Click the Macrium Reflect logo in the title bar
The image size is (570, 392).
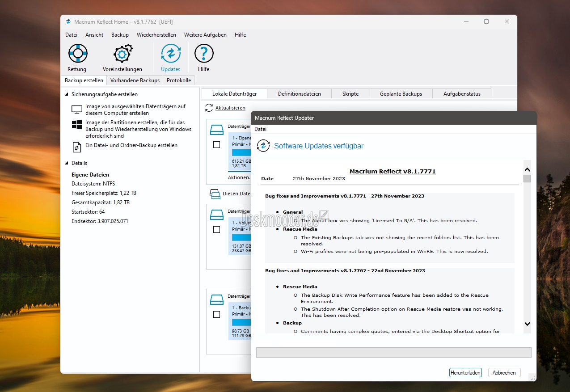pyautogui.click(x=68, y=21)
